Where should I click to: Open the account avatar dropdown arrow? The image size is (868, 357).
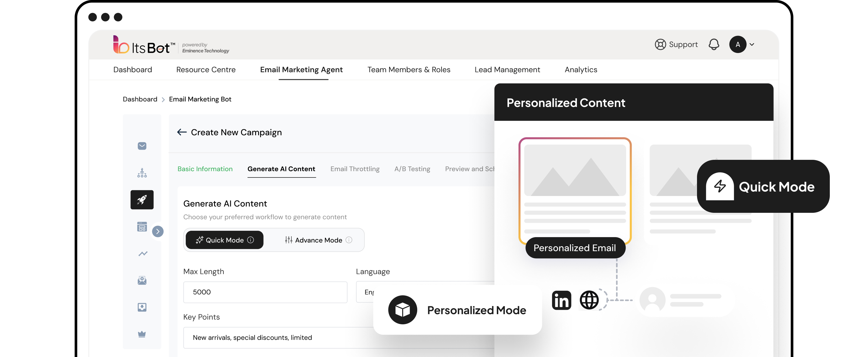tap(752, 45)
